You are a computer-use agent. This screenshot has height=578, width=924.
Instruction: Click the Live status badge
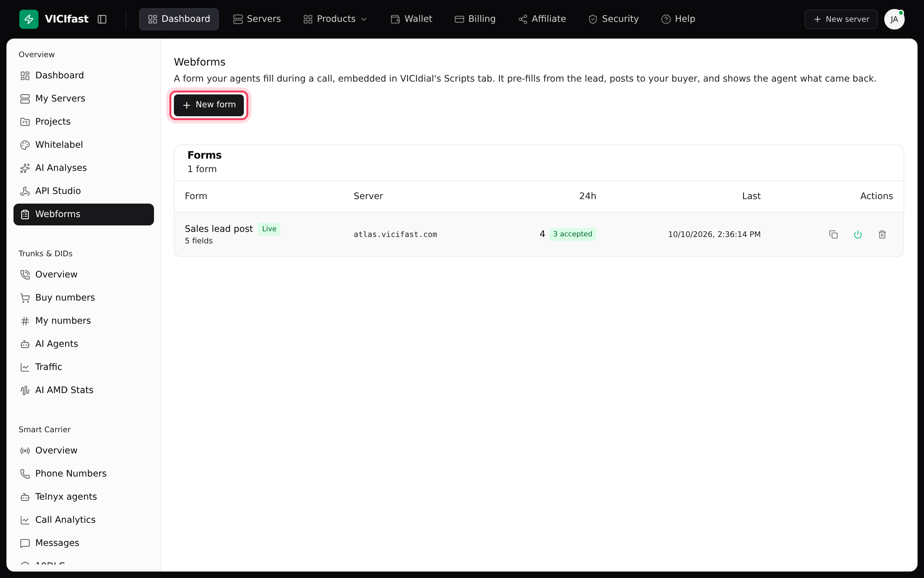[269, 229]
